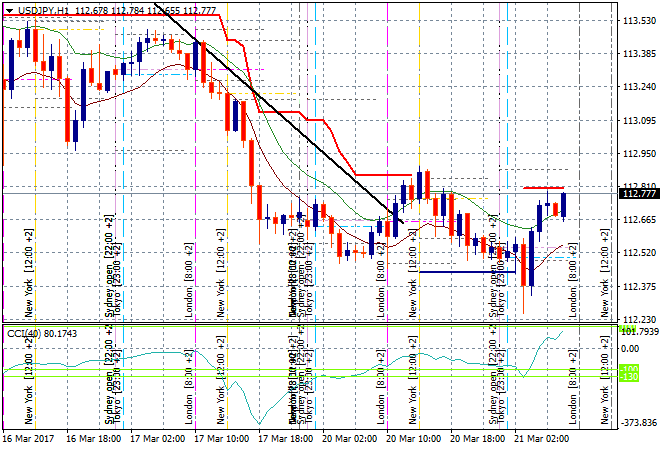
Task: Click the 101.7939 CCI scale value
Action: (639, 331)
